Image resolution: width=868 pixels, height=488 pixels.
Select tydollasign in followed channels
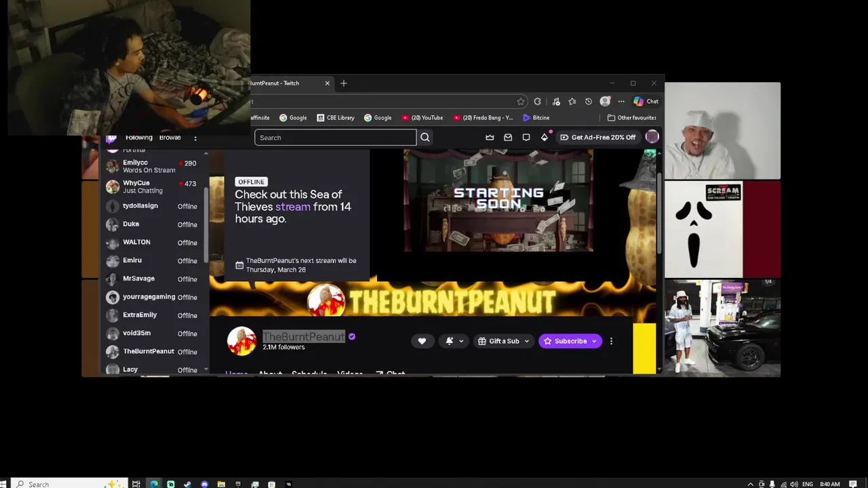153,206
